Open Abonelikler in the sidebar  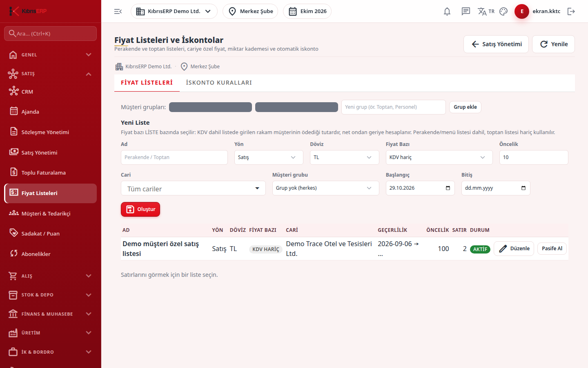pos(51,254)
